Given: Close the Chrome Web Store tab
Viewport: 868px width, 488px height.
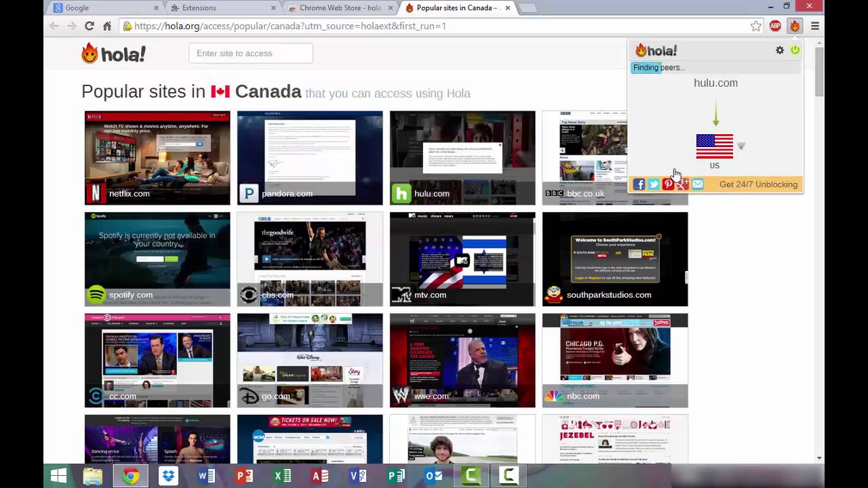Looking at the screenshot, I should [391, 8].
